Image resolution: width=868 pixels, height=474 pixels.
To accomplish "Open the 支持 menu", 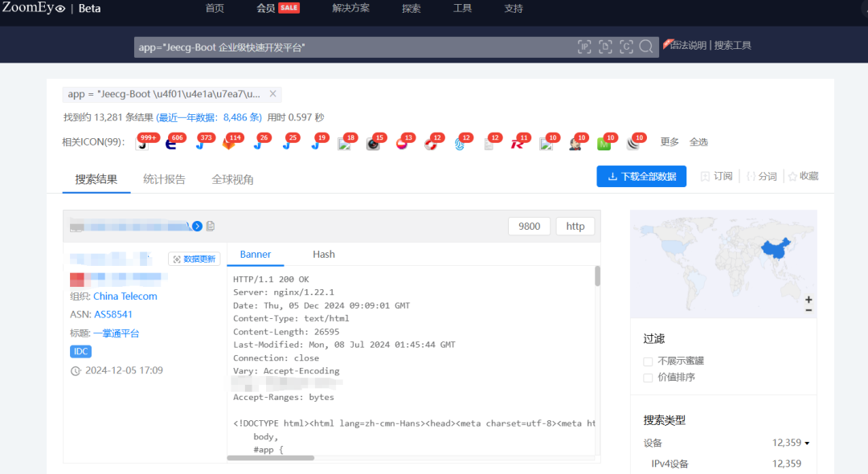I will pos(513,8).
